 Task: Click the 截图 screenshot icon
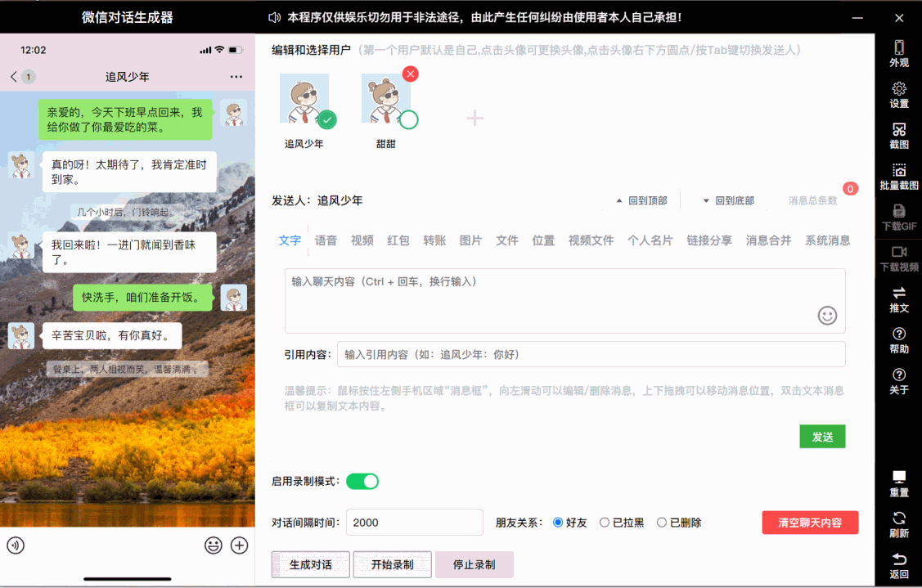pyautogui.click(x=898, y=129)
